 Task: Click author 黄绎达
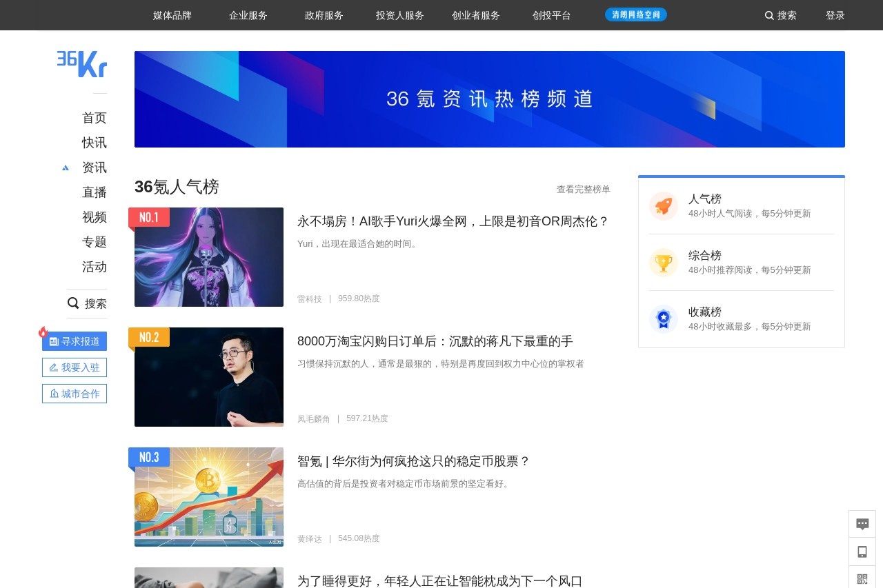pyautogui.click(x=310, y=538)
